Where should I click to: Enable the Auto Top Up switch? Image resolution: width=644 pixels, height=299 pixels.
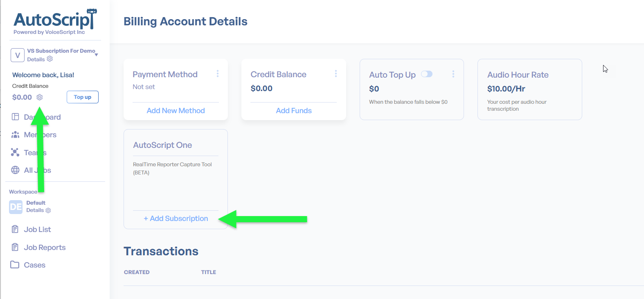point(427,74)
